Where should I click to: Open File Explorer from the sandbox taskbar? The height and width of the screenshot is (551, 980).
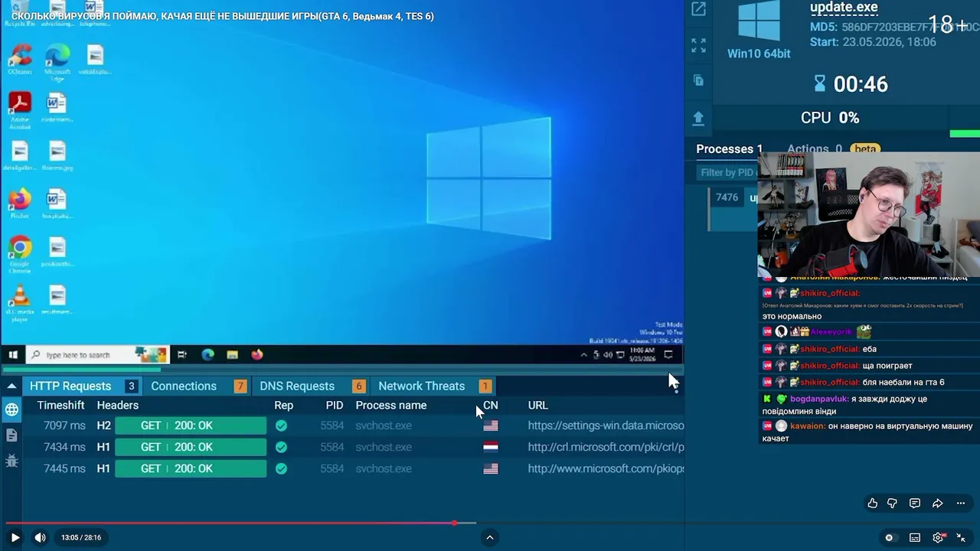point(232,354)
